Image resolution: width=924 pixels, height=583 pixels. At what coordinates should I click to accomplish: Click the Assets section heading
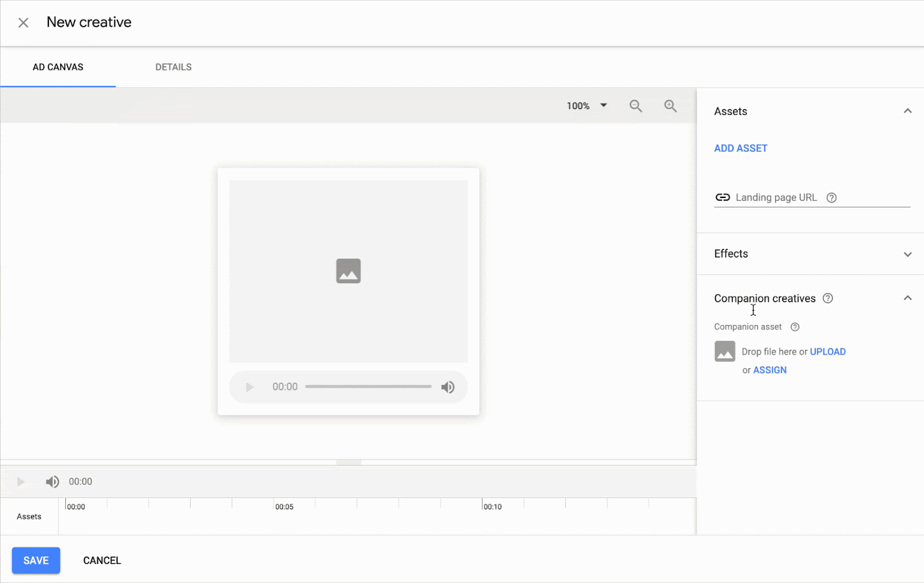(731, 111)
